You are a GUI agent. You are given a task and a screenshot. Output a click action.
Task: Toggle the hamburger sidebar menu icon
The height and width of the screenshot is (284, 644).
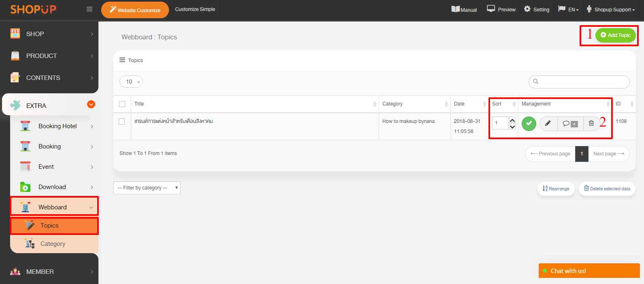coord(90,9)
